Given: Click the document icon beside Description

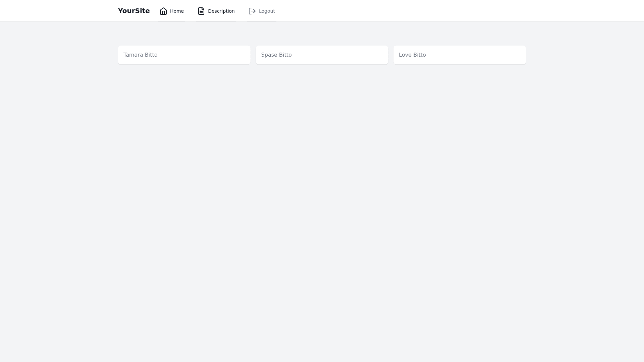Looking at the screenshot, I should coord(201,11).
